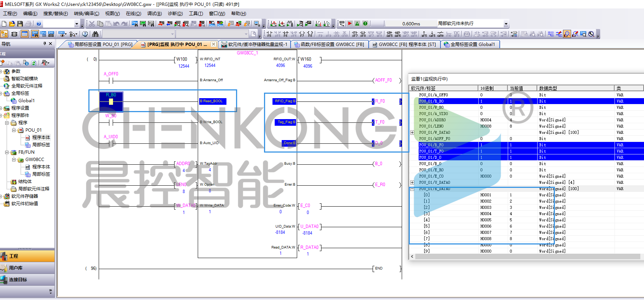644x300 pixels.
Task: Toggle the W_B0 contact in the ladder
Action: (111, 122)
